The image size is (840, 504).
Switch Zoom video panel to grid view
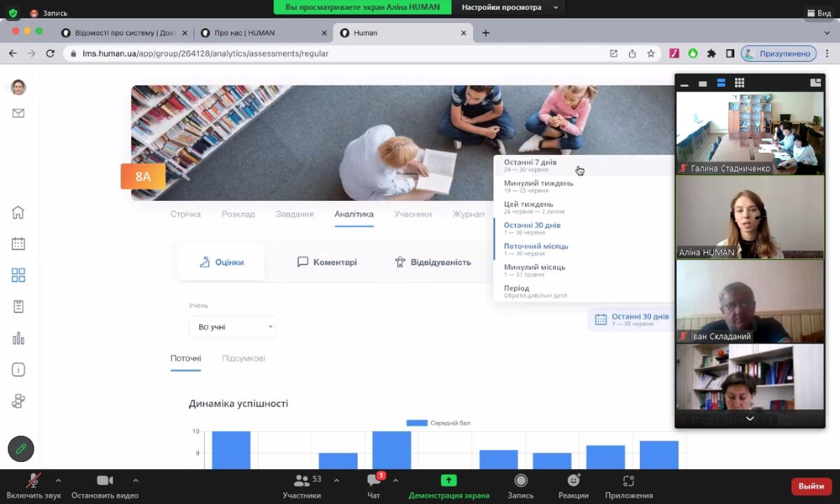[x=739, y=83]
